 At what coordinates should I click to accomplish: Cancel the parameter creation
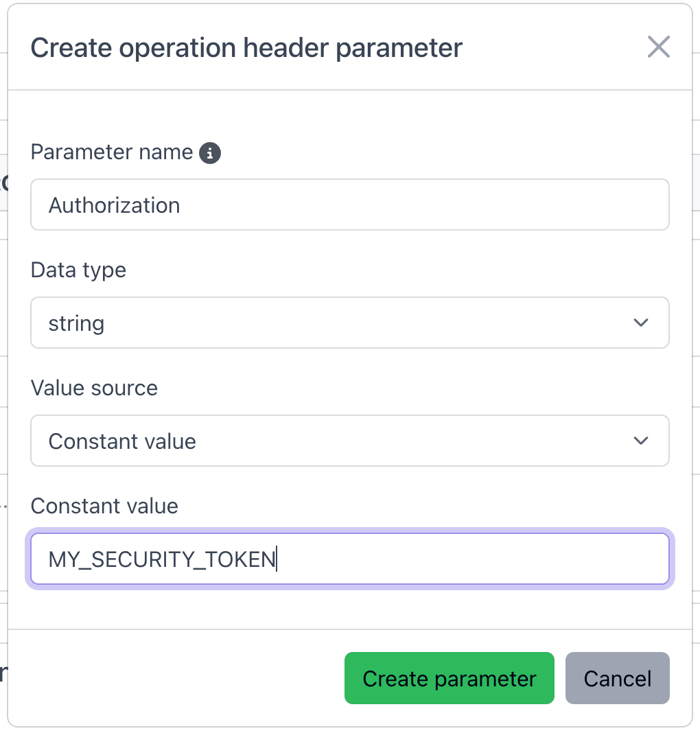click(x=617, y=678)
